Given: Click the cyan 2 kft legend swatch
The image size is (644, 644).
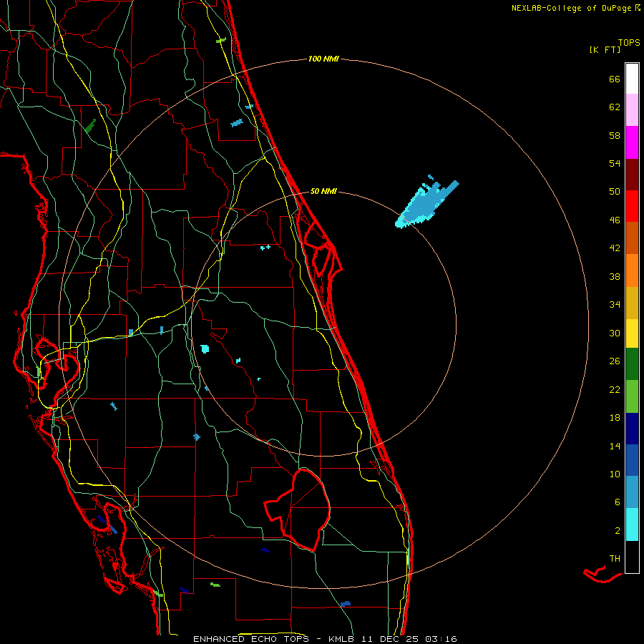Looking at the screenshot, I should point(632,525).
